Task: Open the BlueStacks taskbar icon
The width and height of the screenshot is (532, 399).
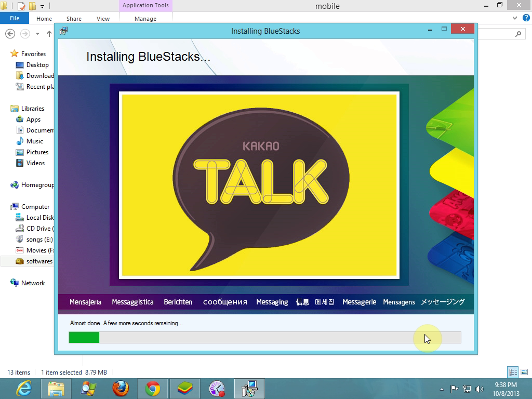Action: 185,389
